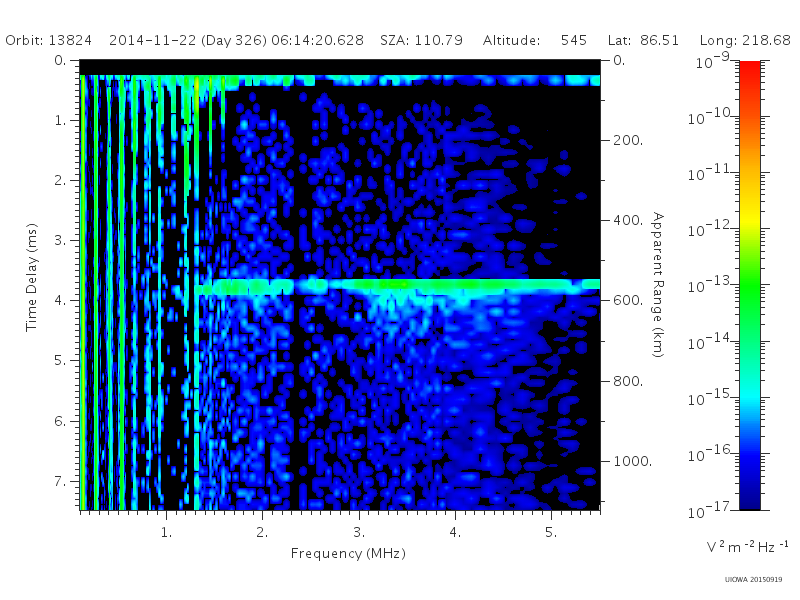This screenshot has width=800, height=600.
Task: Click the time delay tick '2.' on left axis
Action: pos(61,180)
